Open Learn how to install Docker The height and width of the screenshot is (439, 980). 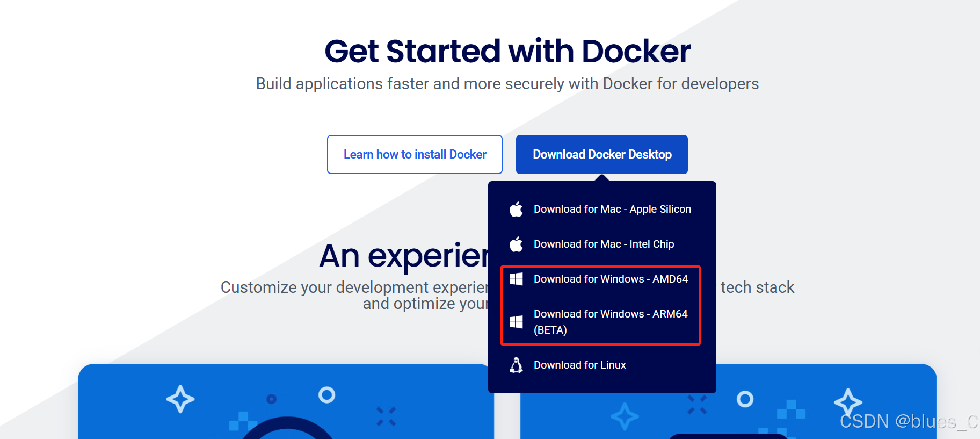(415, 154)
